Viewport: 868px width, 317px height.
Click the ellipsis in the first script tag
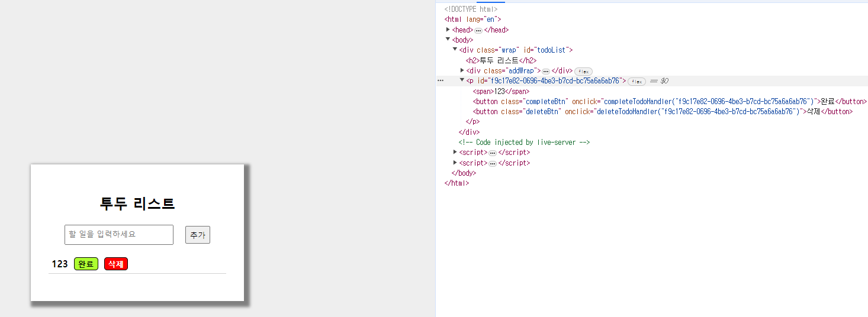[x=493, y=153]
